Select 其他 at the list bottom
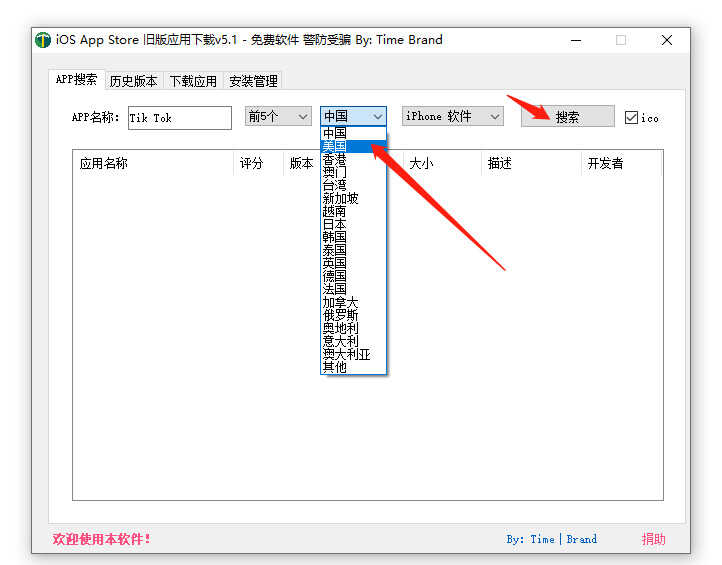 [x=353, y=367]
